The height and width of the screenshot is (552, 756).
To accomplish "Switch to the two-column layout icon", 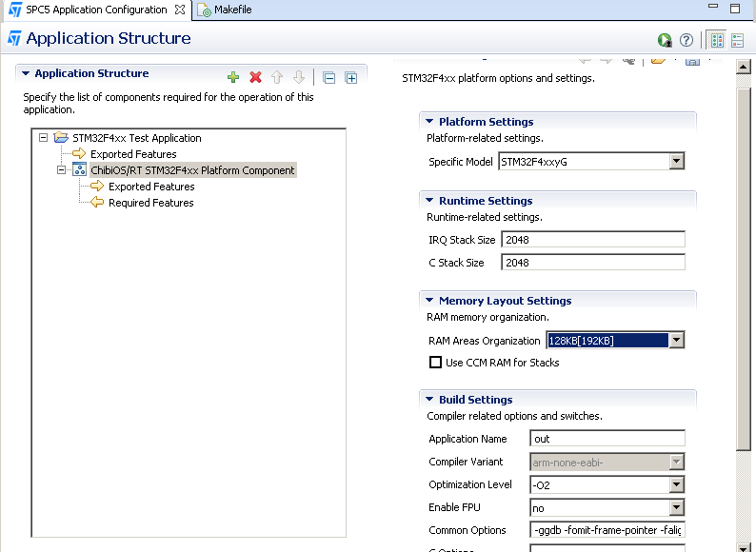I will [x=717, y=40].
